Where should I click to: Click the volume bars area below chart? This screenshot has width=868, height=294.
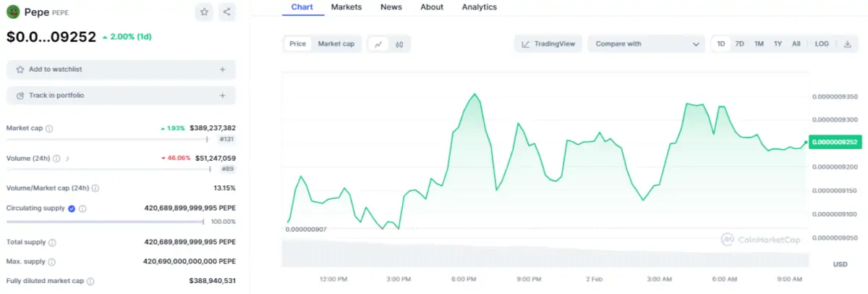(x=545, y=253)
